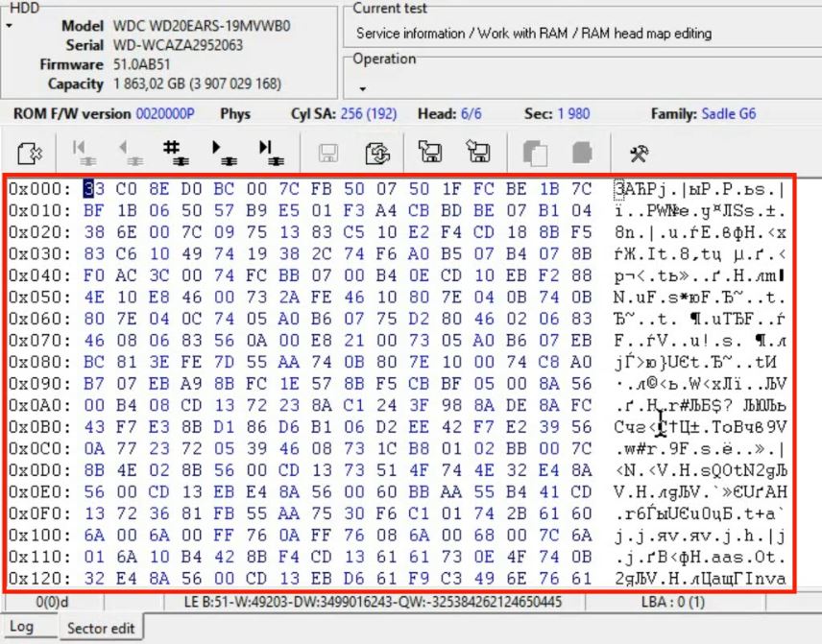Click the exit sector editor icon
Viewport: 822px width, 644px height.
[30, 153]
